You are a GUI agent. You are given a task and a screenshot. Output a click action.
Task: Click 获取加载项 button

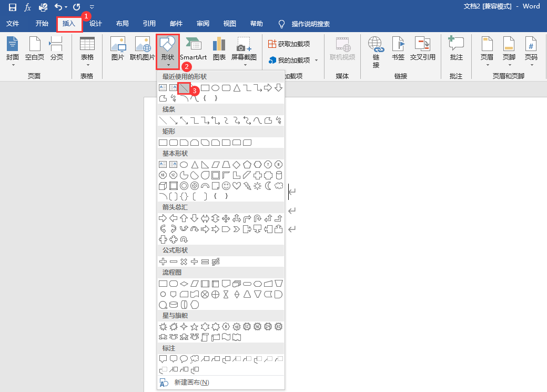[x=289, y=44]
